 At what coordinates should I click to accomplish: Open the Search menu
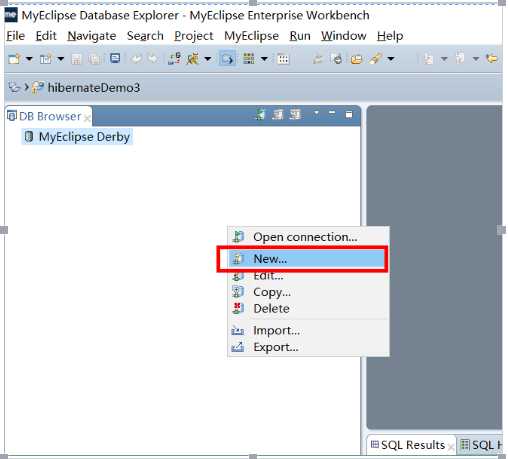(x=145, y=36)
